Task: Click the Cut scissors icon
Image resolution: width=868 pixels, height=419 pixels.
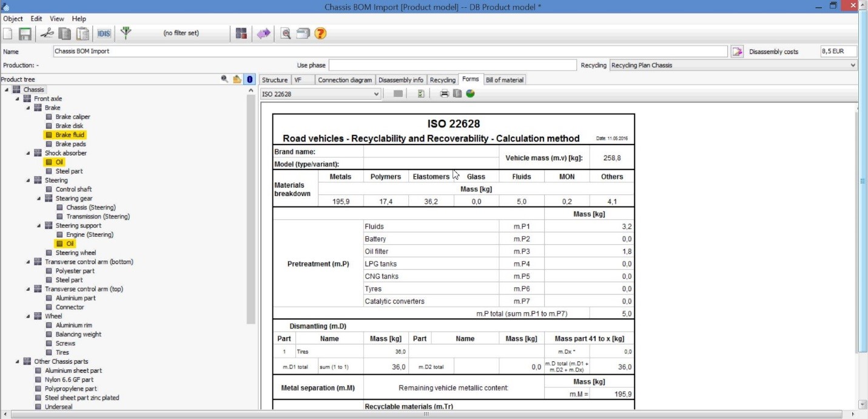Action: pos(47,34)
